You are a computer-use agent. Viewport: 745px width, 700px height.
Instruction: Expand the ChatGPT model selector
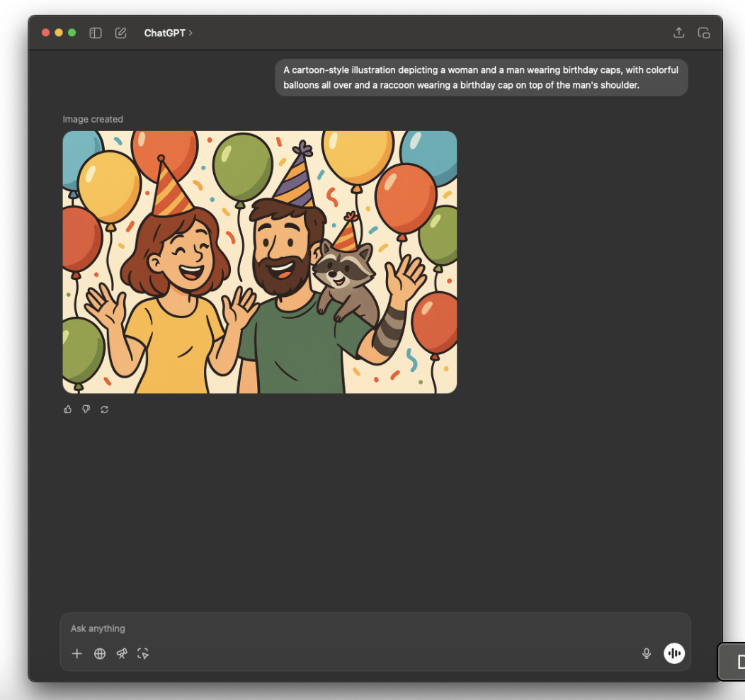[x=168, y=33]
